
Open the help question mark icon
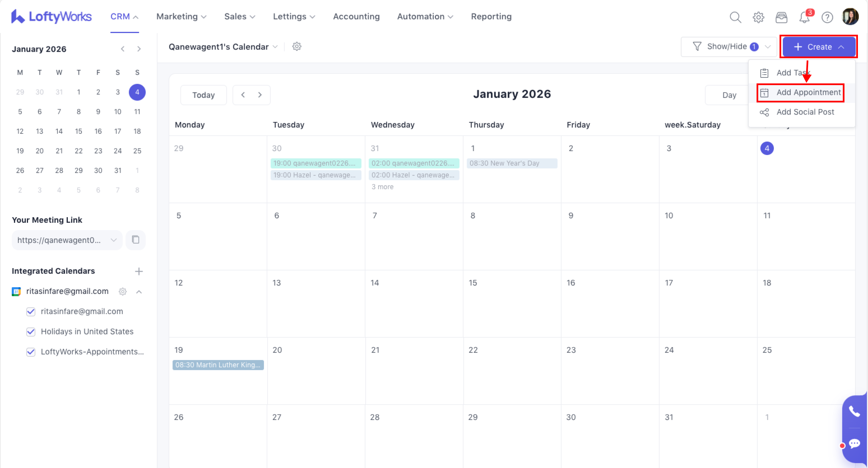[x=827, y=17]
